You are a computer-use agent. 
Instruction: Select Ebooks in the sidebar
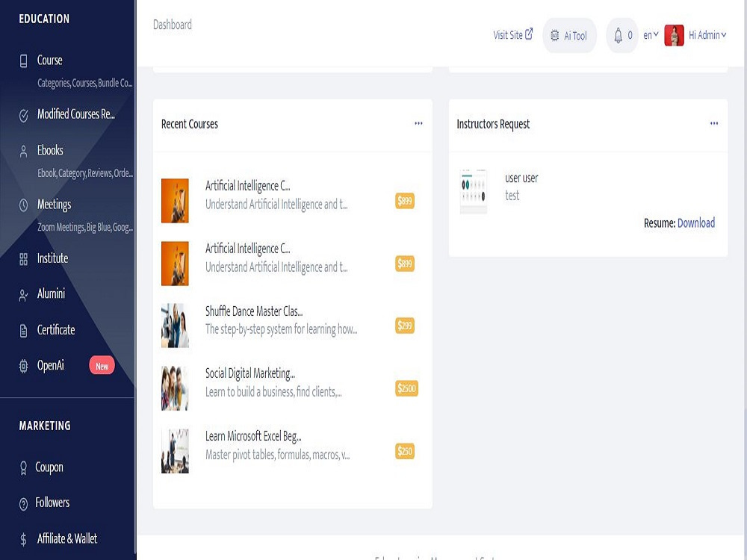[x=50, y=151]
